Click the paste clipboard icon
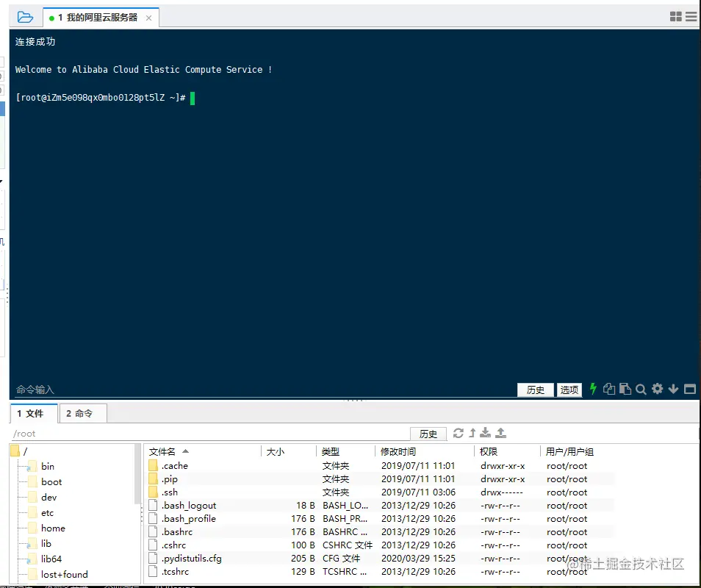Image resolution: width=701 pixels, height=588 pixels. (x=625, y=389)
